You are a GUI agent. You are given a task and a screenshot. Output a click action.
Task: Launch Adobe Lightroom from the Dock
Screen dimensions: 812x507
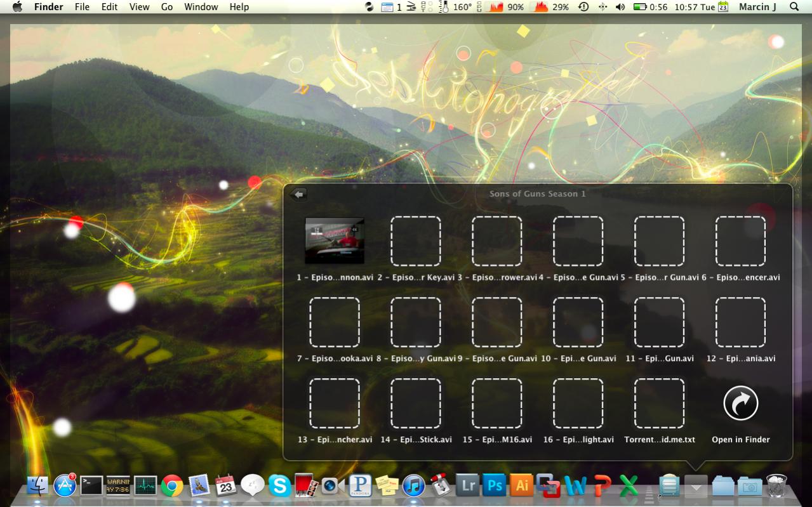pyautogui.click(x=468, y=485)
